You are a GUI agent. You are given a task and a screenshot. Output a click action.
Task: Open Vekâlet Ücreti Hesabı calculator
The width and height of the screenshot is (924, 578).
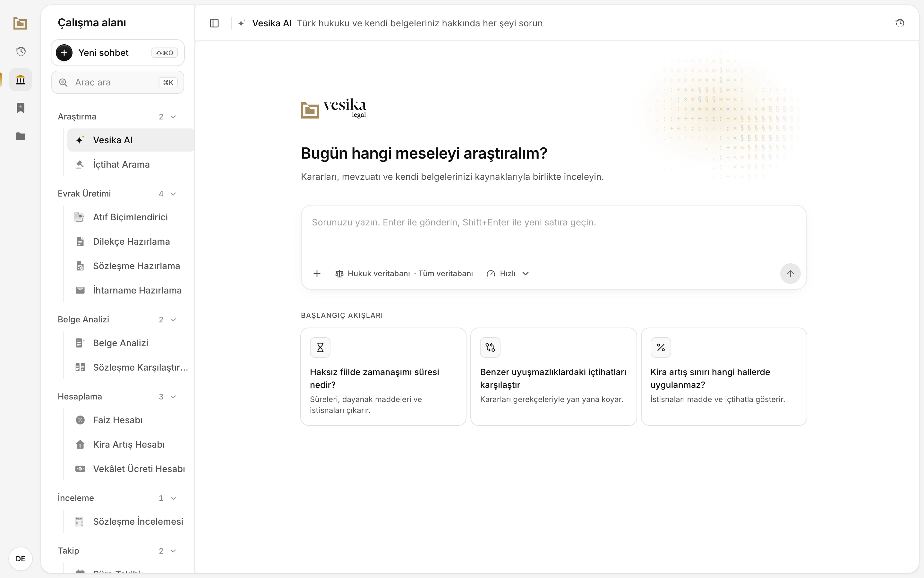(x=131, y=469)
